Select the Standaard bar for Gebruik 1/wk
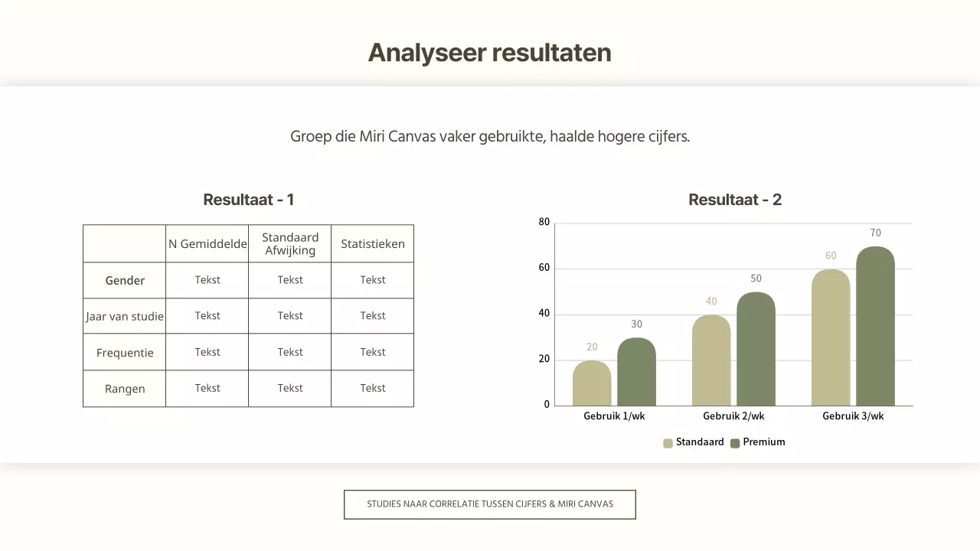The image size is (980, 551). 592,384
